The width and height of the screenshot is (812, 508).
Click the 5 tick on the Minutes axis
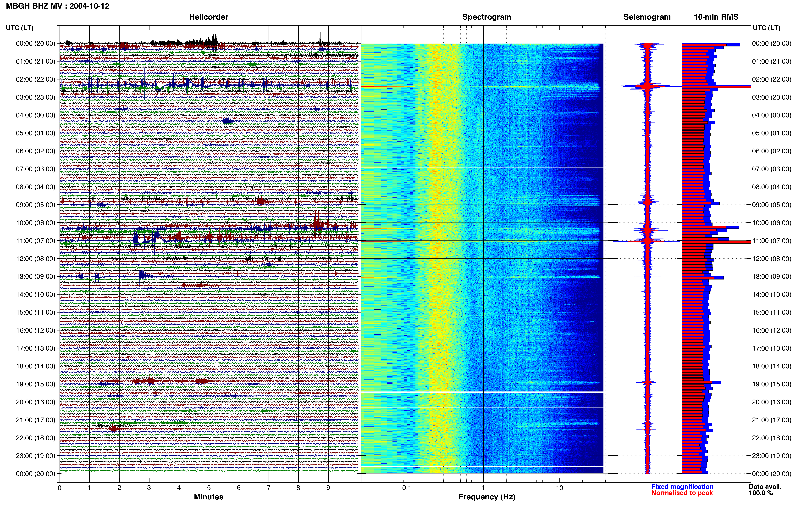tap(209, 487)
